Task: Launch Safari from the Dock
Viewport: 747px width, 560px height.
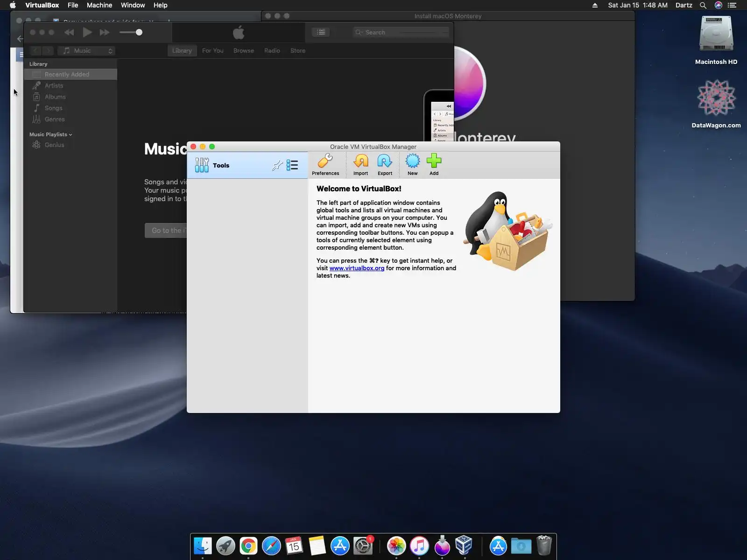Action: pos(271,546)
